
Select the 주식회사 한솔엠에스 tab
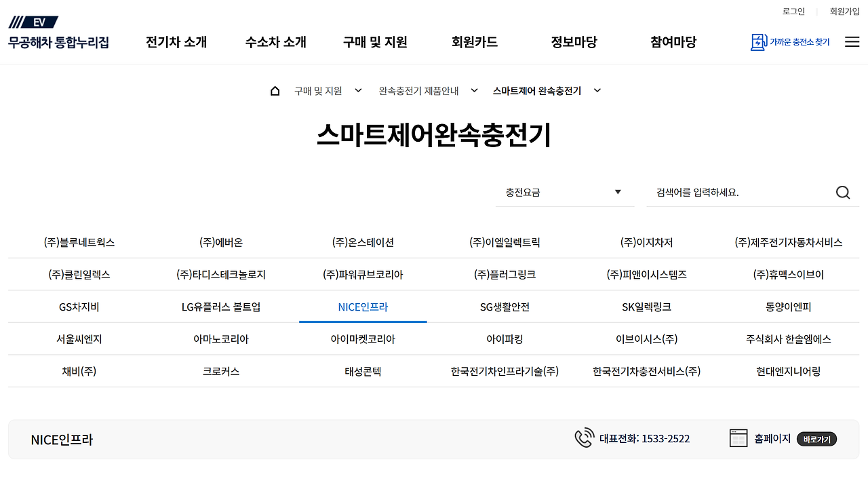[789, 338]
